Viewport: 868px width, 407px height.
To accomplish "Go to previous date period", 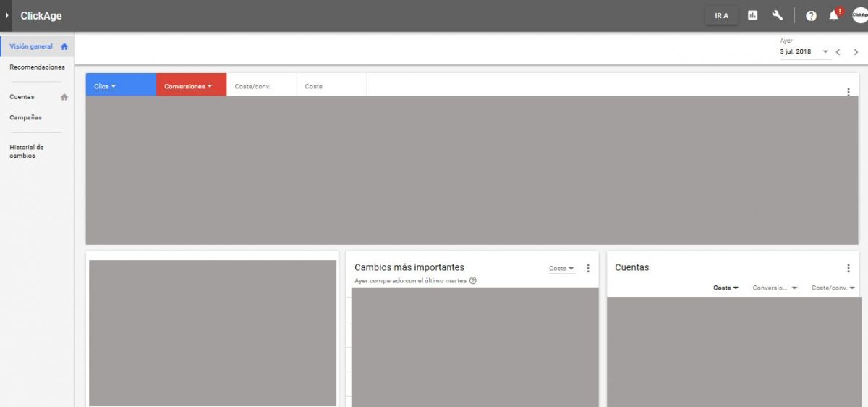I will point(838,52).
